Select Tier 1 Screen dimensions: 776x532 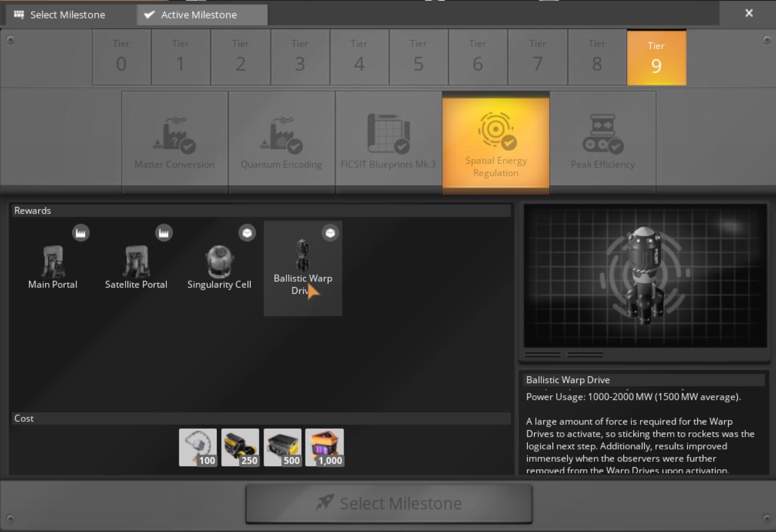click(180, 57)
